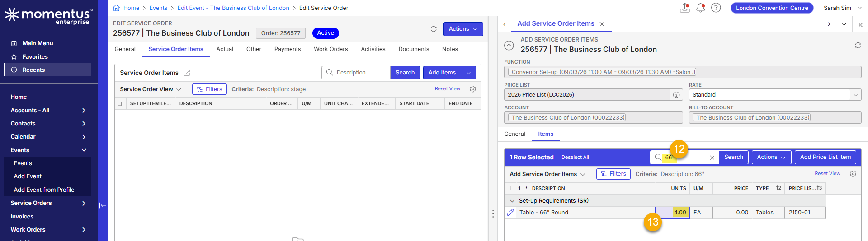Click the panel splitter dots handle
Viewport: 868px width, 241px height.
point(493,214)
